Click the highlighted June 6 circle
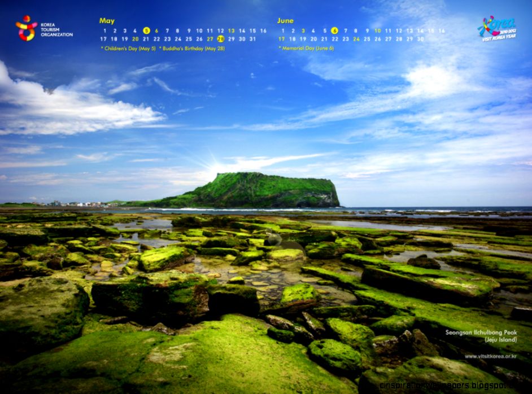The height and width of the screenshot is (394, 532). pos(334,30)
